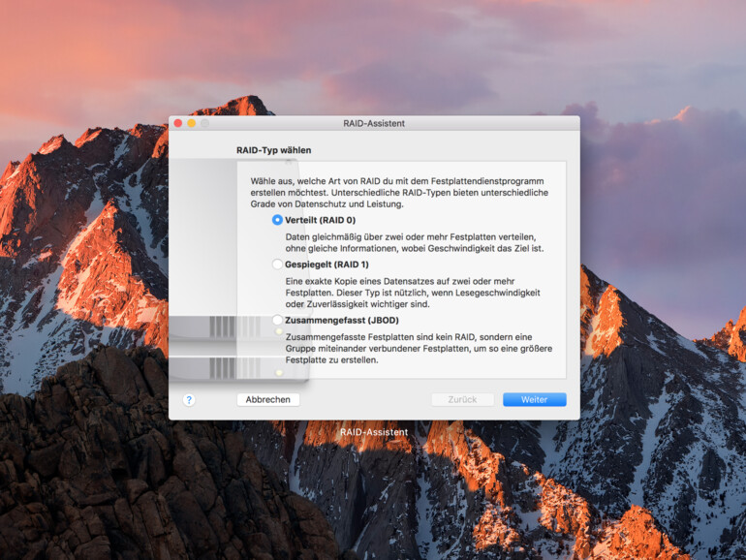Click the Weiter button to continue
The width and height of the screenshot is (746, 560).
tap(534, 400)
